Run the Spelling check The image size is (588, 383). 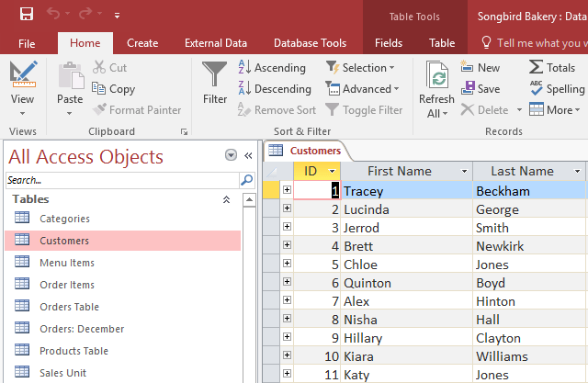pos(557,89)
